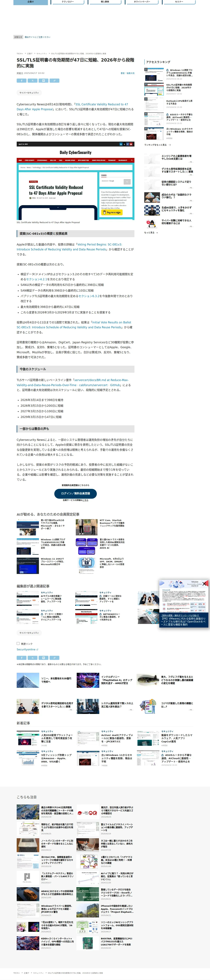
Task: Copy article link via top link icon
Action: click(54, 81)
